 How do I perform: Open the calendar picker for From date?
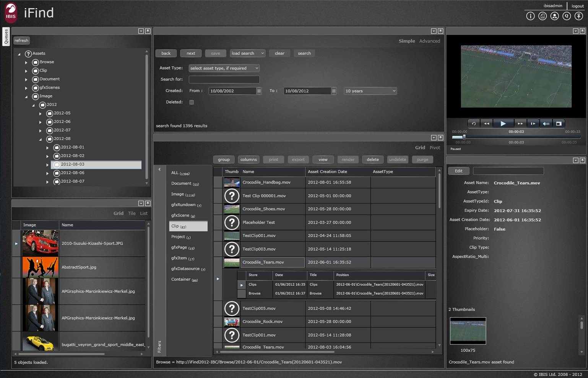tap(259, 91)
